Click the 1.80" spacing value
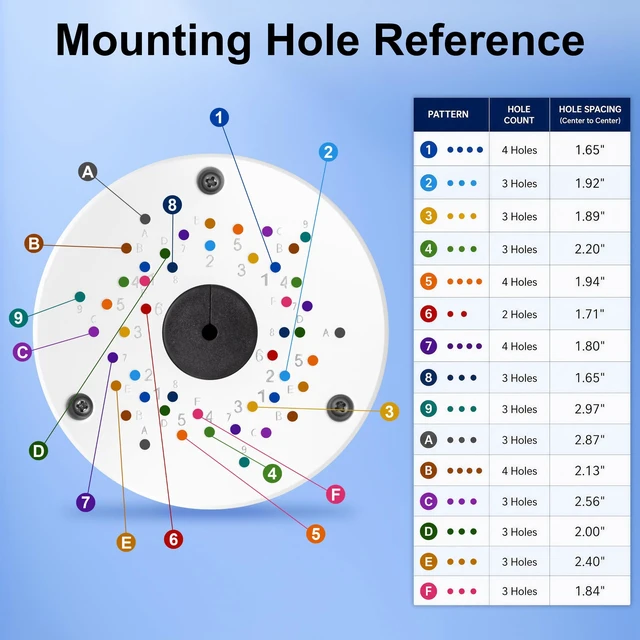 coord(590,346)
